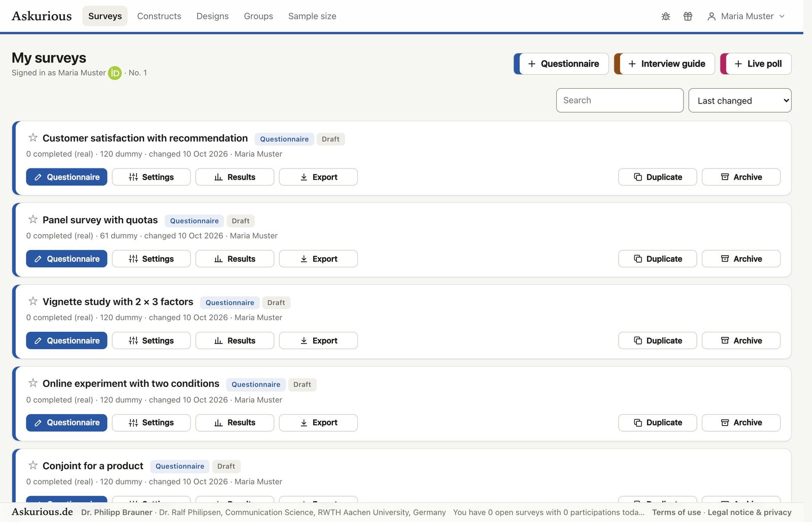The image size is (812, 522).
Task: Edit questionnaire of Vignette study
Action: point(66,340)
